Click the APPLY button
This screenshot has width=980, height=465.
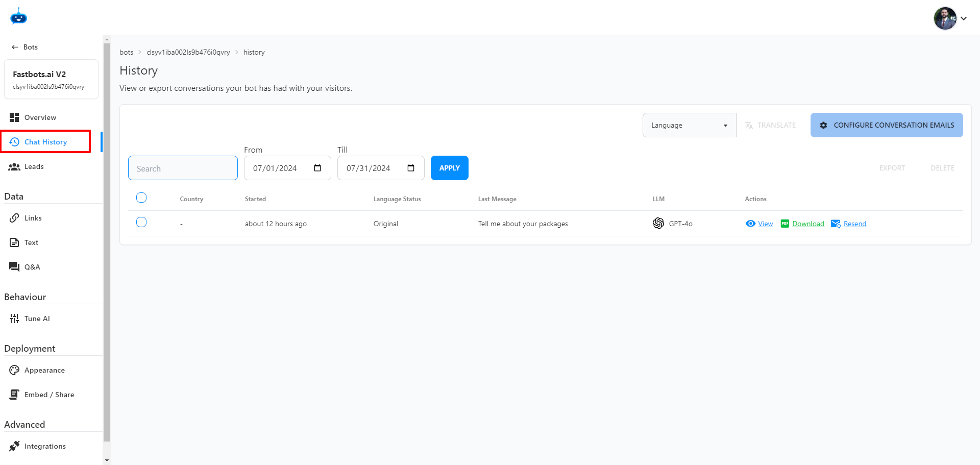click(450, 168)
